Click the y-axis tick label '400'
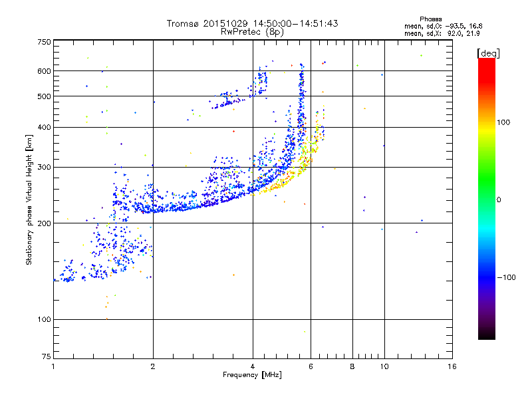532x399 pixels. pyautogui.click(x=44, y=128)
